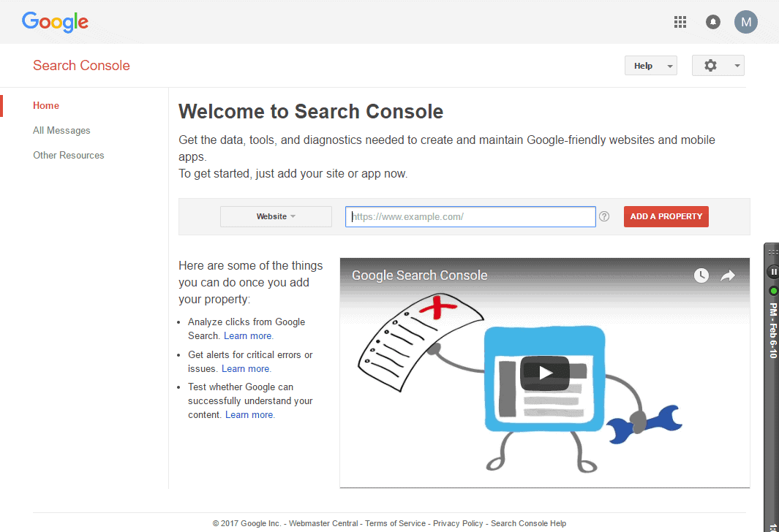
Task: Click the URL input field
Action: coord(470,216)
